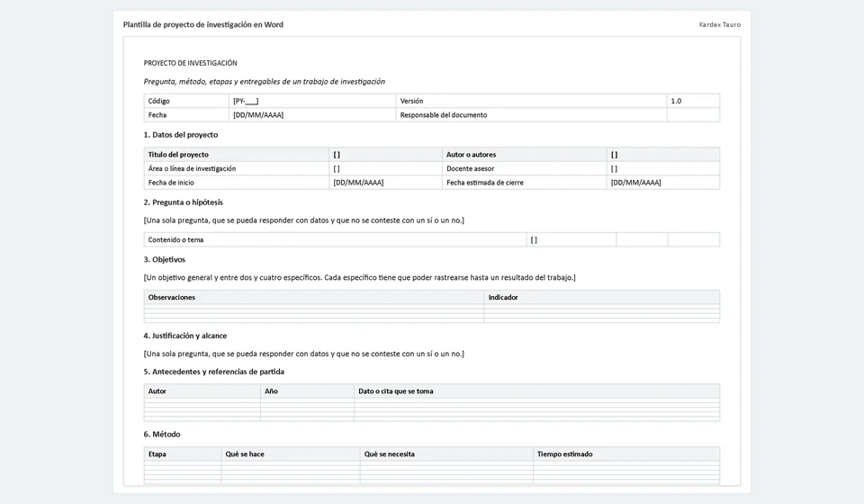Click the 'Tiempo estimado' column header
864x504 pixels.
pyautogui.click(x=626, y=454)
